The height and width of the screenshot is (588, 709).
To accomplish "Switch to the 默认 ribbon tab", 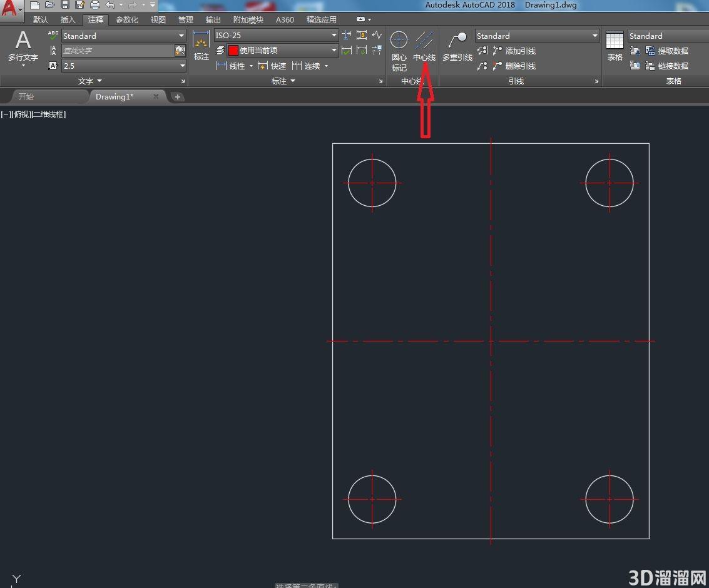I will click(40, 19).
